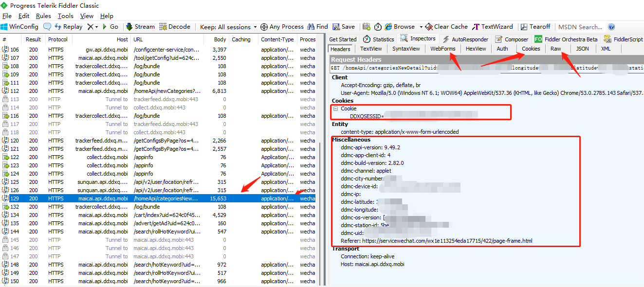Select tunnel session 113 trackerfeed row
644x287 pixels.
coord(158,99)
